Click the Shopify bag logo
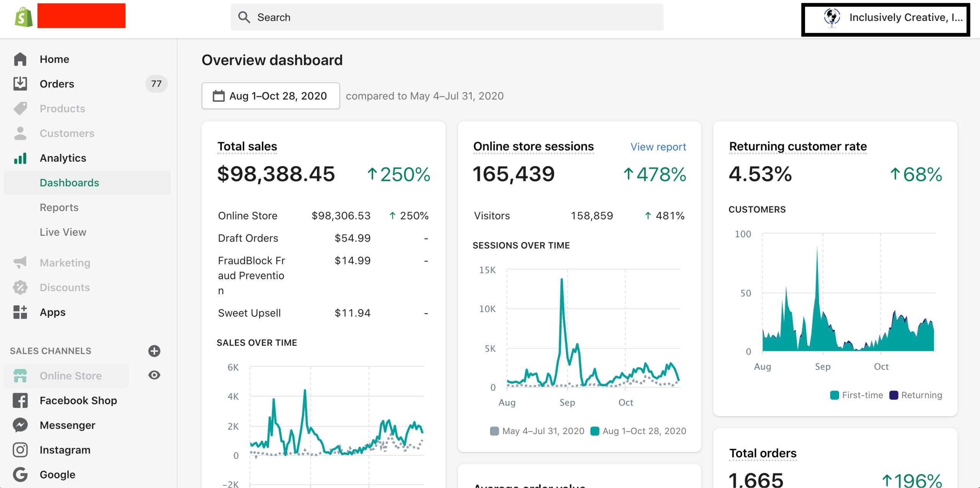The image size is (980, 488). pyautogui.click(x=24, y=17)
